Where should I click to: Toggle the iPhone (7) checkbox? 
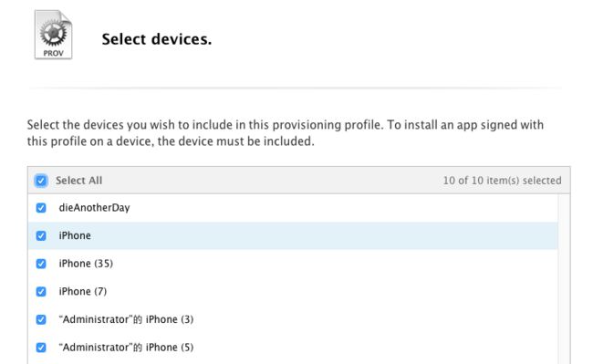[41, 291]
